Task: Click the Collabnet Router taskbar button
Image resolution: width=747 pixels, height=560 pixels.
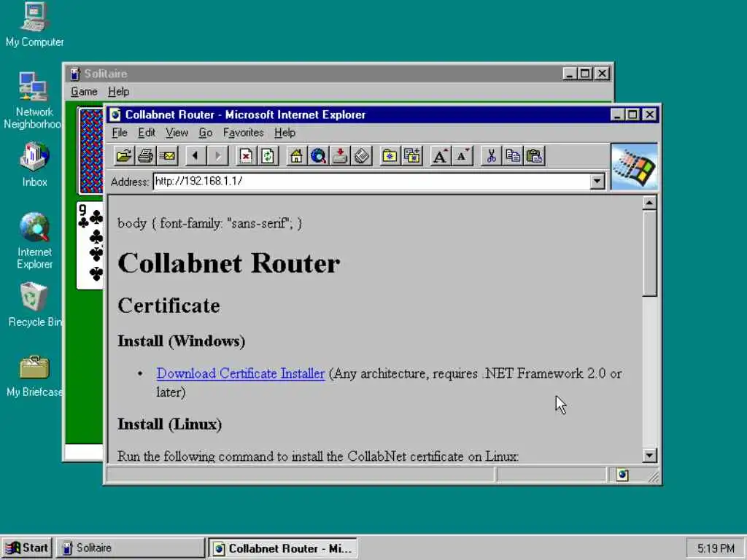Action: [283, 548]
